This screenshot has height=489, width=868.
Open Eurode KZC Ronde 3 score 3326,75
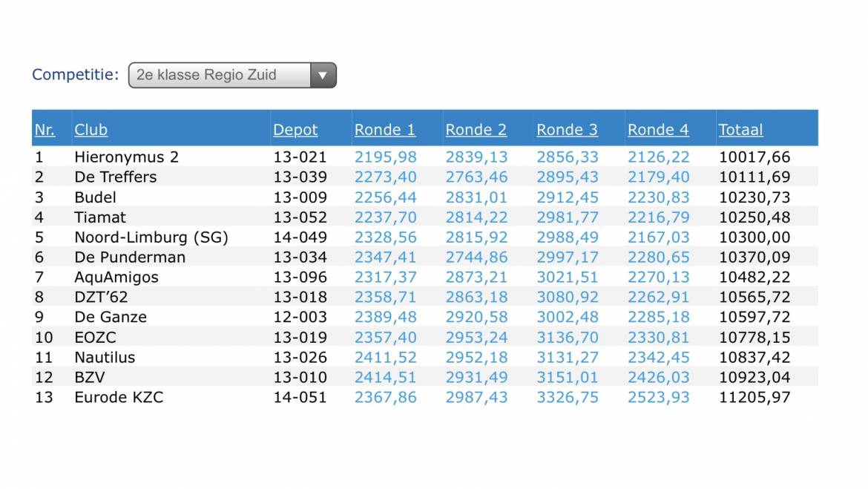pos(568,398)
